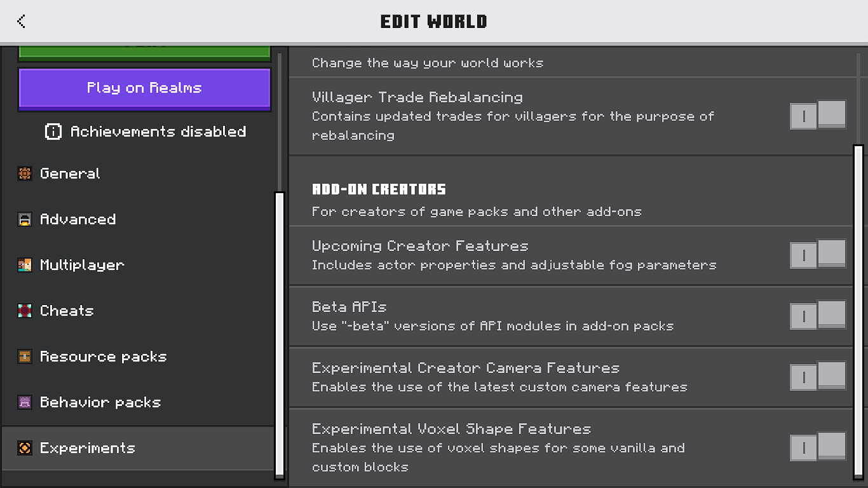Toggle Villager Trade Rebalancing switch
The image size is (868, 488).
[818, 115]
